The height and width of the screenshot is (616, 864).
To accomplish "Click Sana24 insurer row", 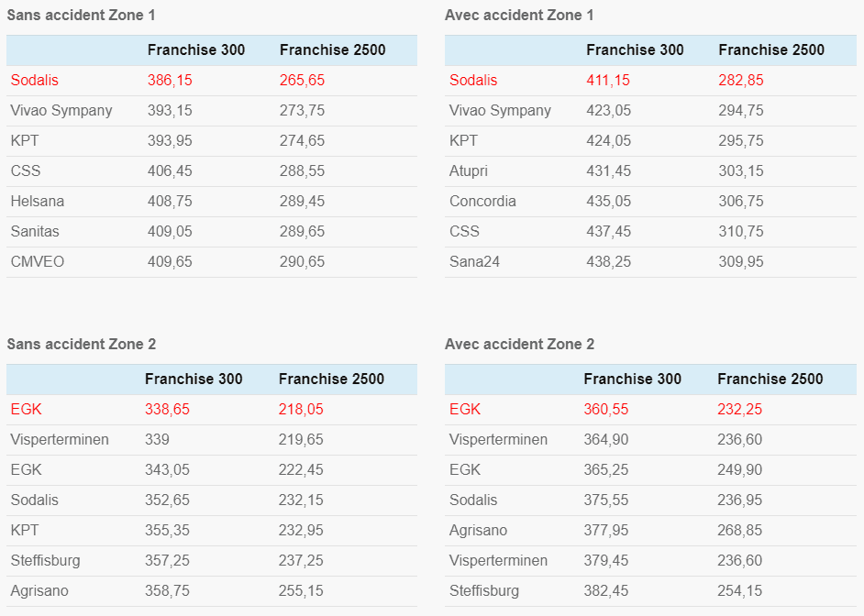I will pos(474,262).
